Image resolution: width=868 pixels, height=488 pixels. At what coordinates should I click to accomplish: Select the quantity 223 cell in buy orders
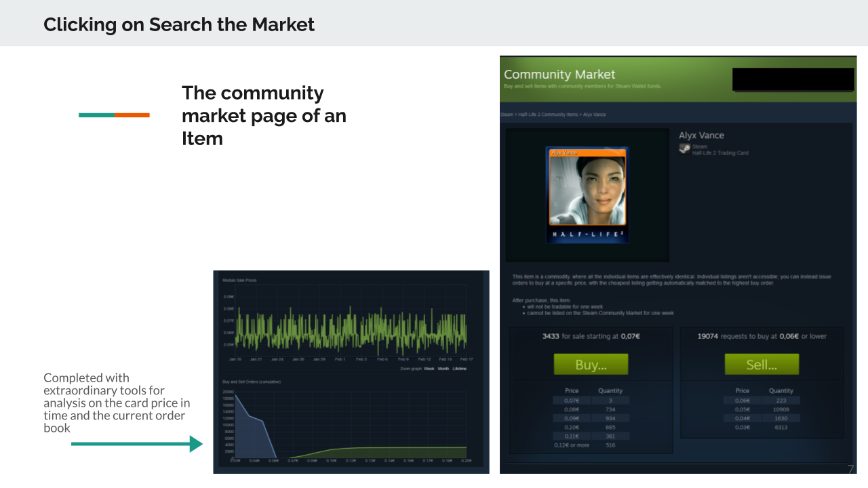point(781,401)
